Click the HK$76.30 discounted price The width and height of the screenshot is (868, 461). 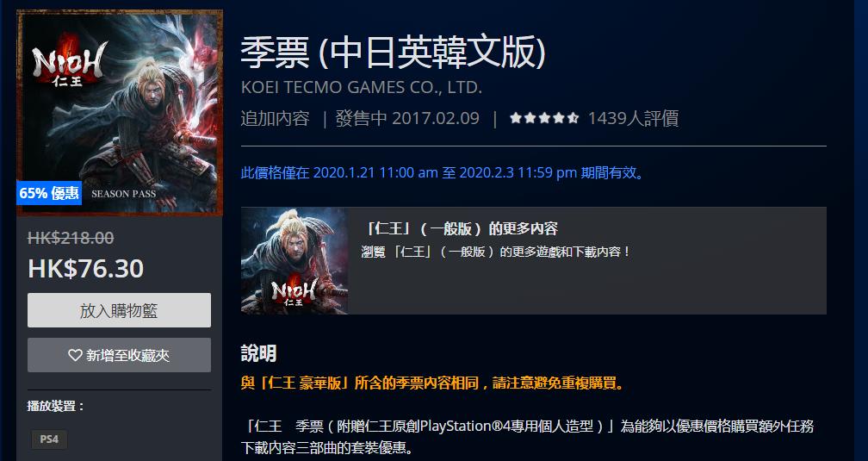tap(86, 269)
